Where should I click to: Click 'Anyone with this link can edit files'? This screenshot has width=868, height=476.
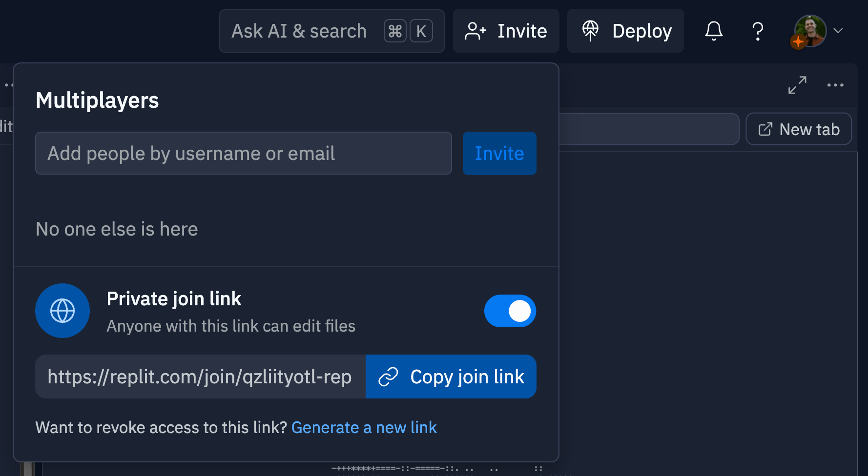pos(231,326)
